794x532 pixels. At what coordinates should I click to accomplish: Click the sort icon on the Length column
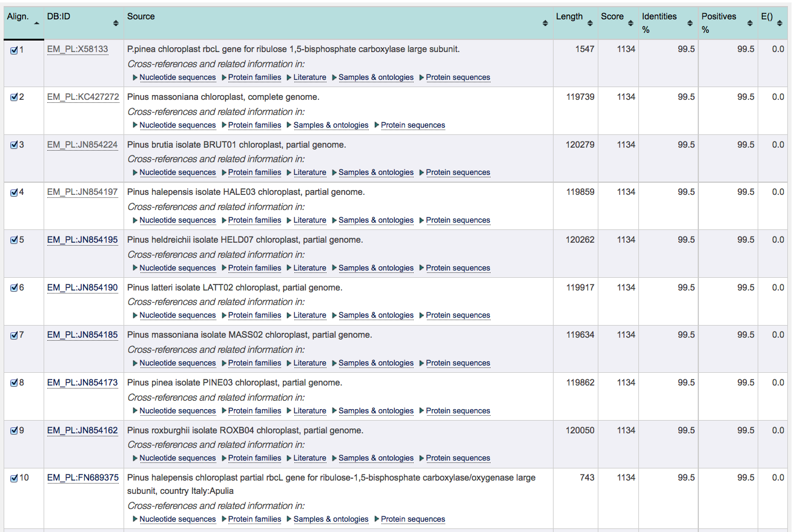tap(592, 24)
